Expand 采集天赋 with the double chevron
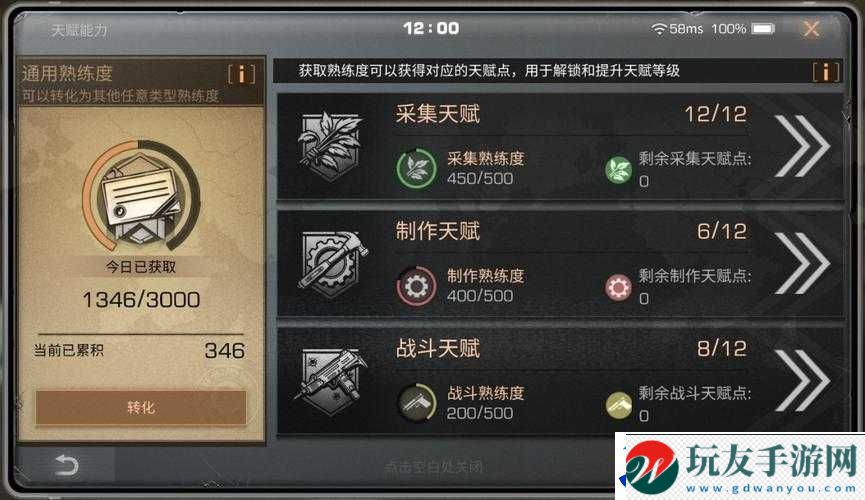 click(x=802, y=146)
